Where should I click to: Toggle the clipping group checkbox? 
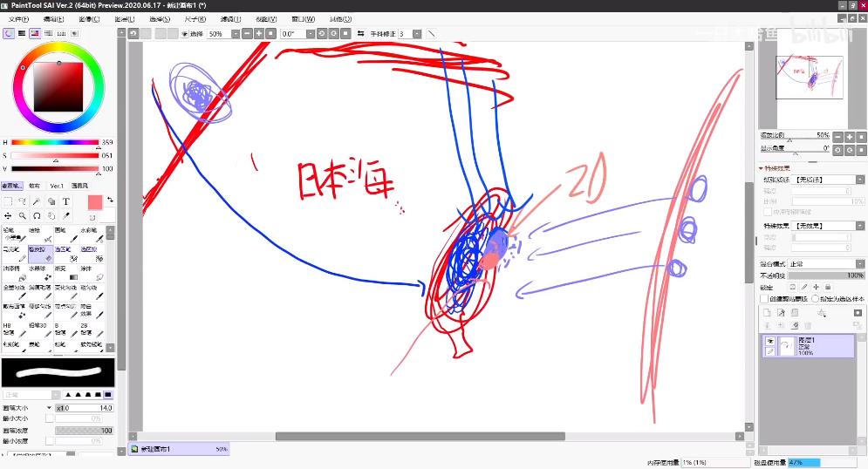[x=764, y=299]
